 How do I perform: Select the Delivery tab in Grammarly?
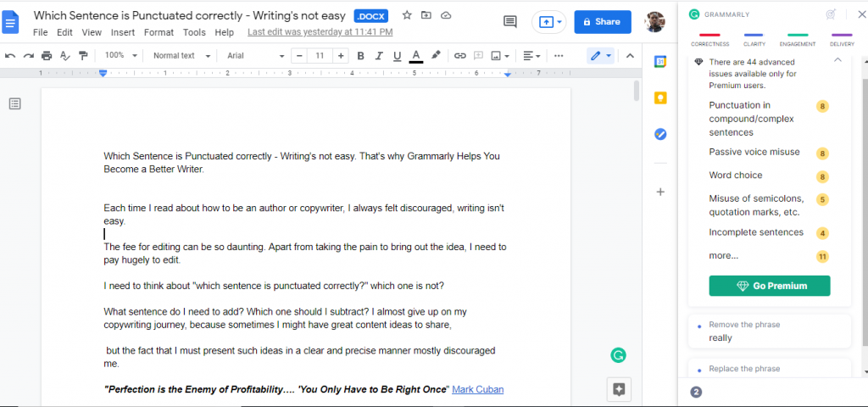(x=842, y=40)
